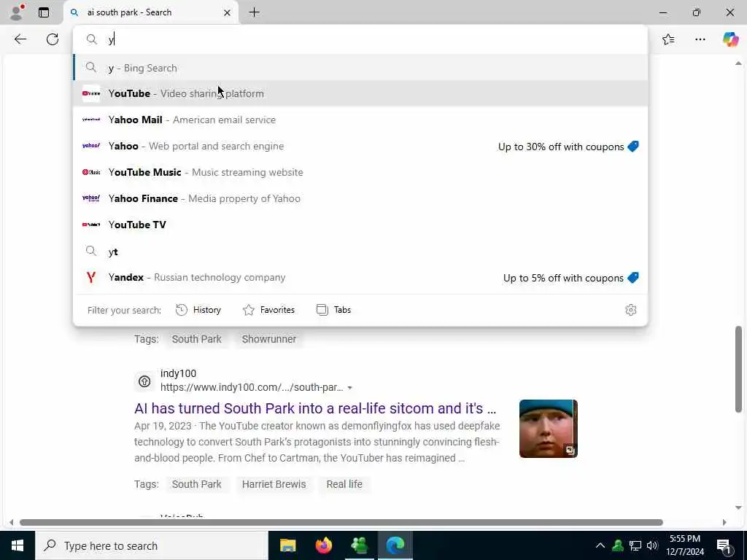
Task: Open the network status tray icon
Action: point(635,545)
